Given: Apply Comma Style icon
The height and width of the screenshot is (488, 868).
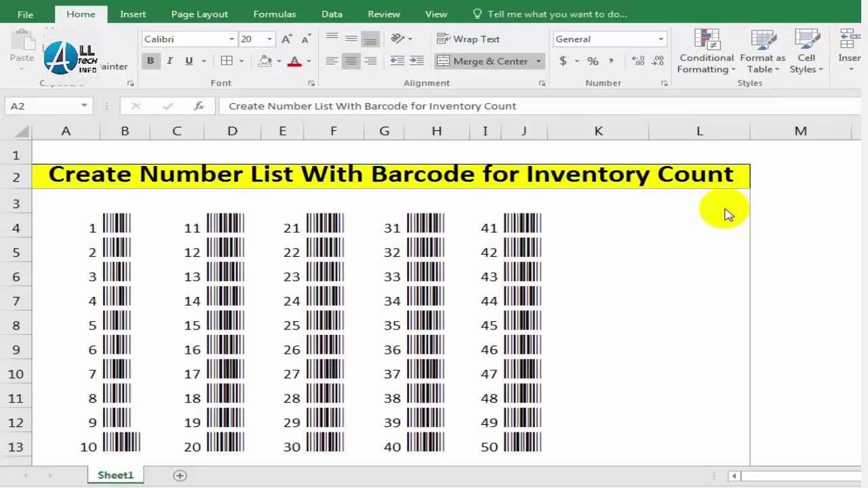Looking at the screenshot, I should coord(612,61).
